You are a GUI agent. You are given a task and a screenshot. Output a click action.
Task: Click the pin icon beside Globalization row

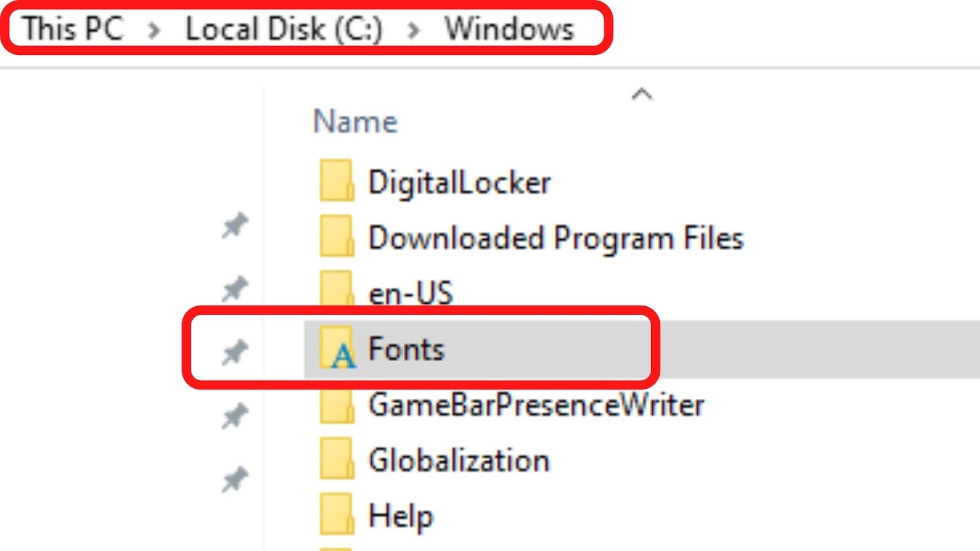pyautogui.click(x=235, y=479)
